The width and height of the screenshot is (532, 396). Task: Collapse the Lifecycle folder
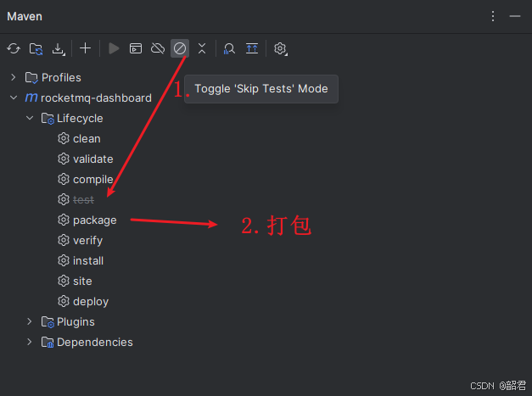click(x=30, y=118)
